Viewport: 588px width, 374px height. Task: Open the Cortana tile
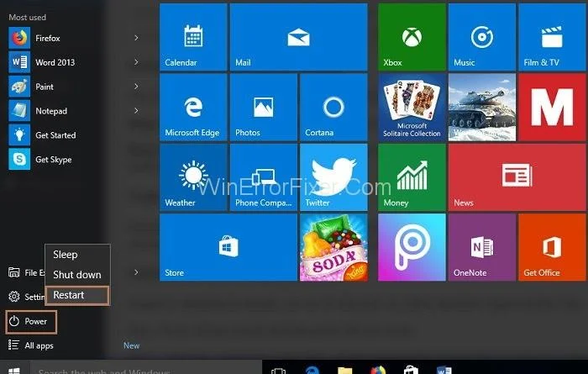pyautogui.click(x=333, y=108)
